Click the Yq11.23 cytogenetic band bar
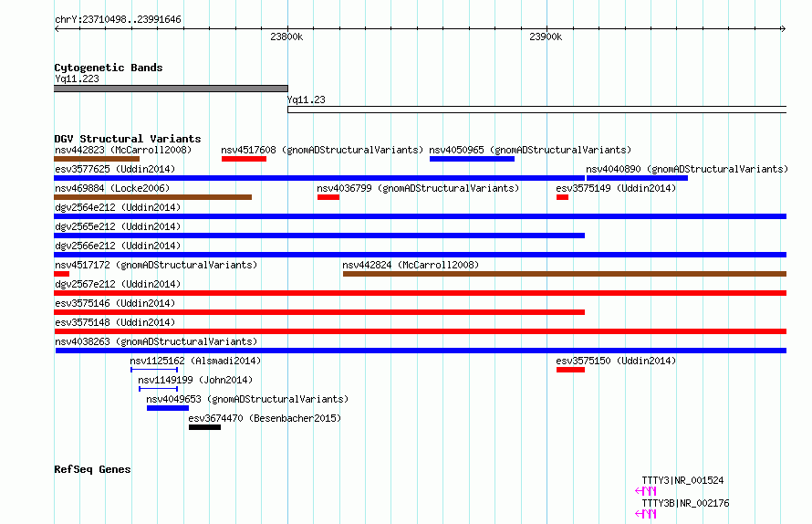 pos(537,110)
